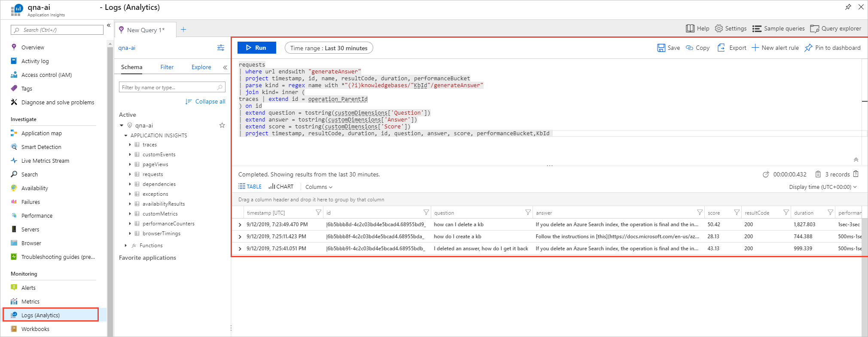The width and height of the screenshot is (868, 337).
Task: Switch to the Filter tab
Action: coord(167,67)
